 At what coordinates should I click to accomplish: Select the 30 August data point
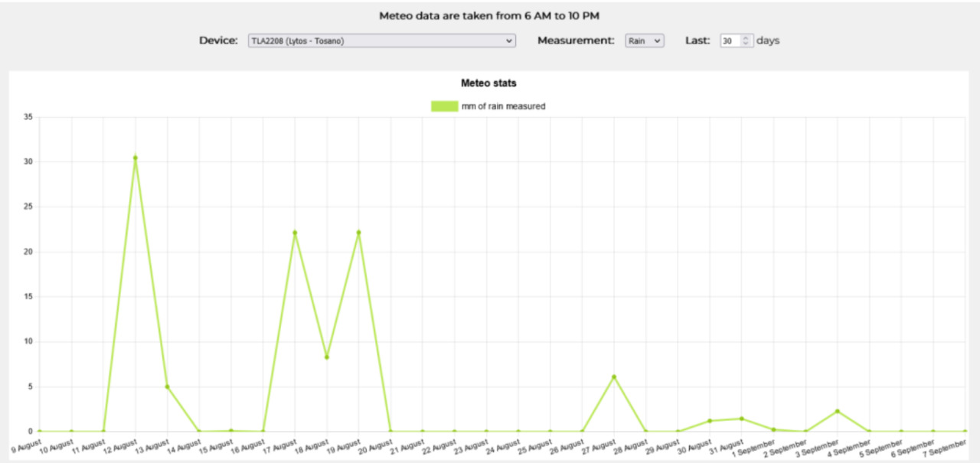point(710,421)
